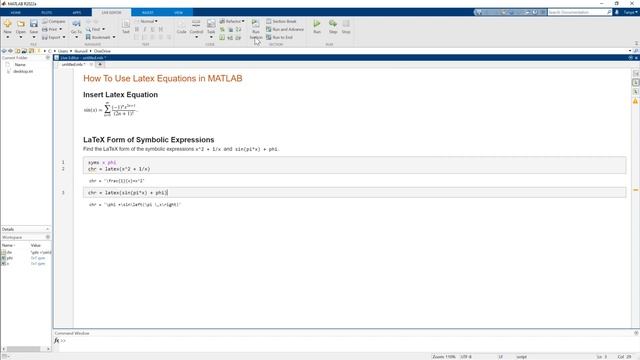The width and height of the screenshot is (640, 360).
Task: Click the Current Folder panel menu button
Action: coord(48,58)
